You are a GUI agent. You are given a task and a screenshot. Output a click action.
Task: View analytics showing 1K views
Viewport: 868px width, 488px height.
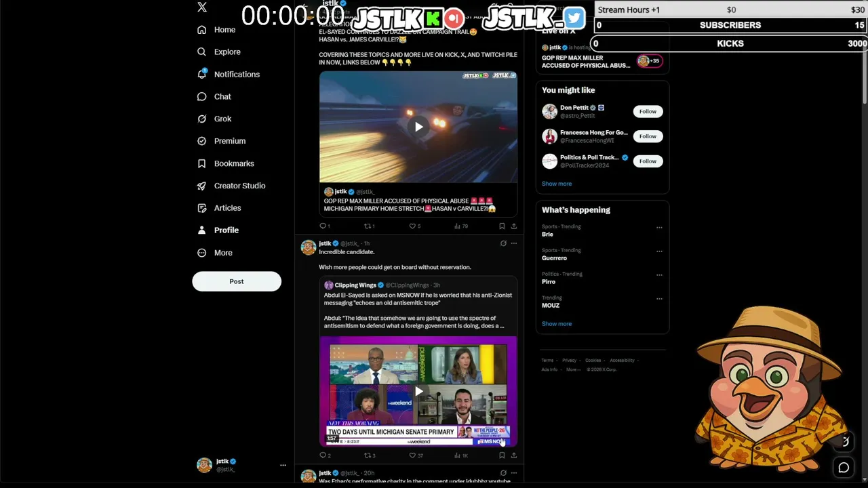(461, 455)
